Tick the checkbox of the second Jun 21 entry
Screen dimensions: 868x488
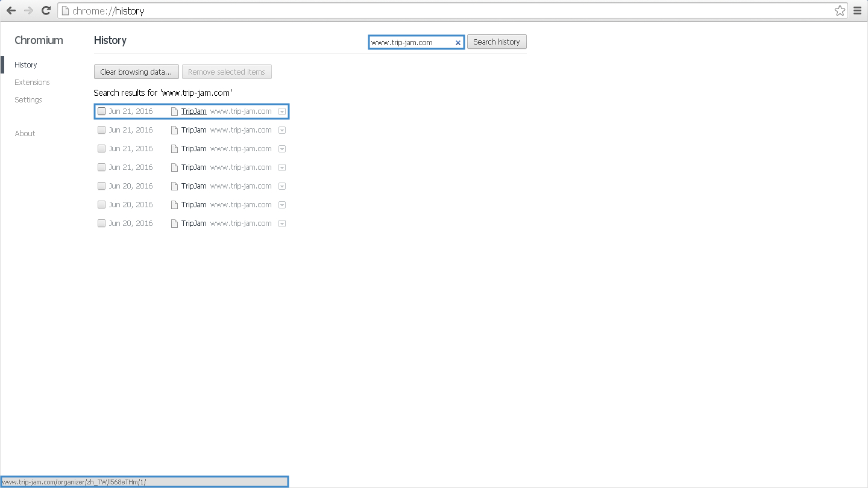101,130
